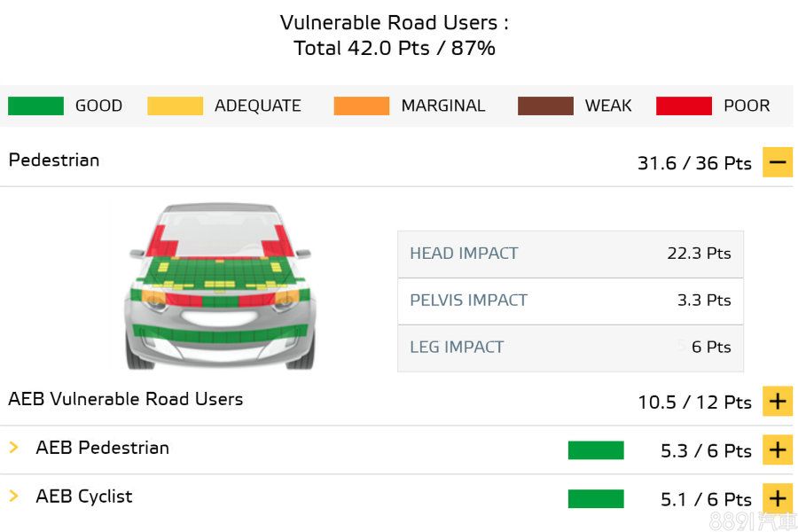Click the chevron beside AEB Cyclist
The image size is (798, 532).
[x=14, y=497]
